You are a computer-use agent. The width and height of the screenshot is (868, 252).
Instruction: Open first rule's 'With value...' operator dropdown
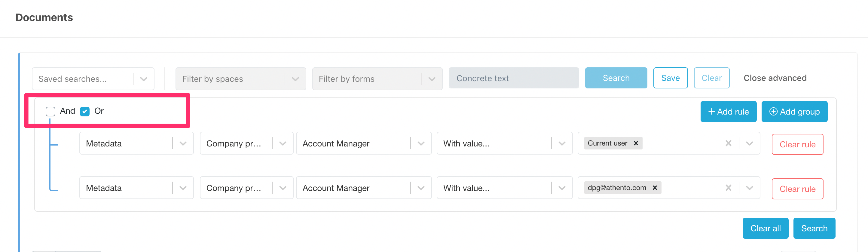pos(504,143)
